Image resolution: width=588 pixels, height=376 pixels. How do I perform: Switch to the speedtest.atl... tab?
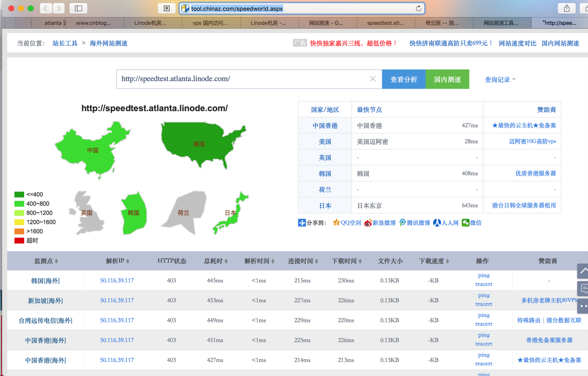point(385,23)
